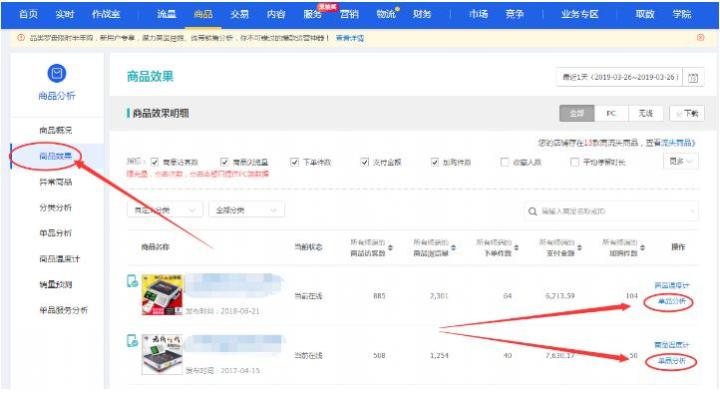Switch to 流量 in top navigation

[167, 14]
